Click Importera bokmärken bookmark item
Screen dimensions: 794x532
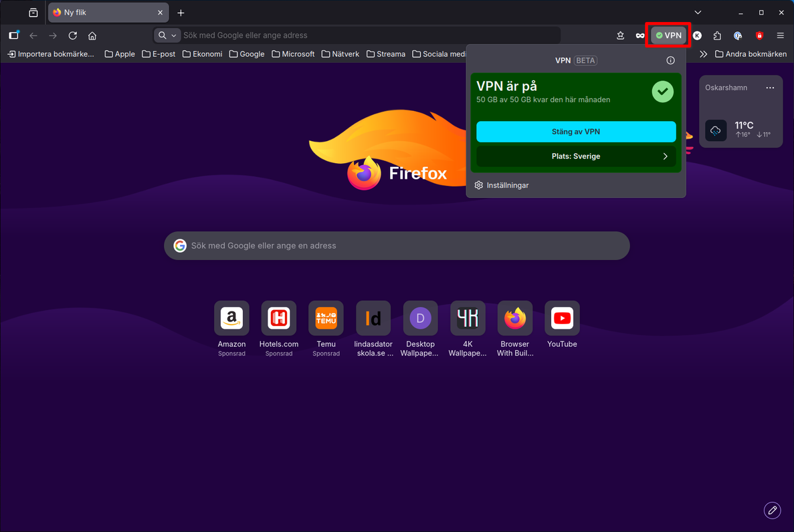(x=51, y=53)
